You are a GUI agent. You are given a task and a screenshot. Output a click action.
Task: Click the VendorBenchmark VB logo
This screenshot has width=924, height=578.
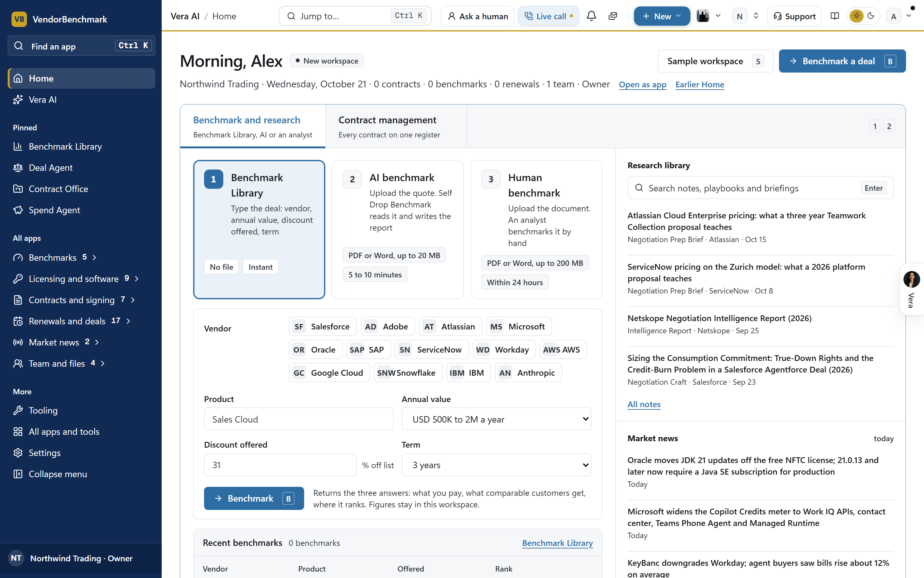pyautogui.click(x=19, y=19)
